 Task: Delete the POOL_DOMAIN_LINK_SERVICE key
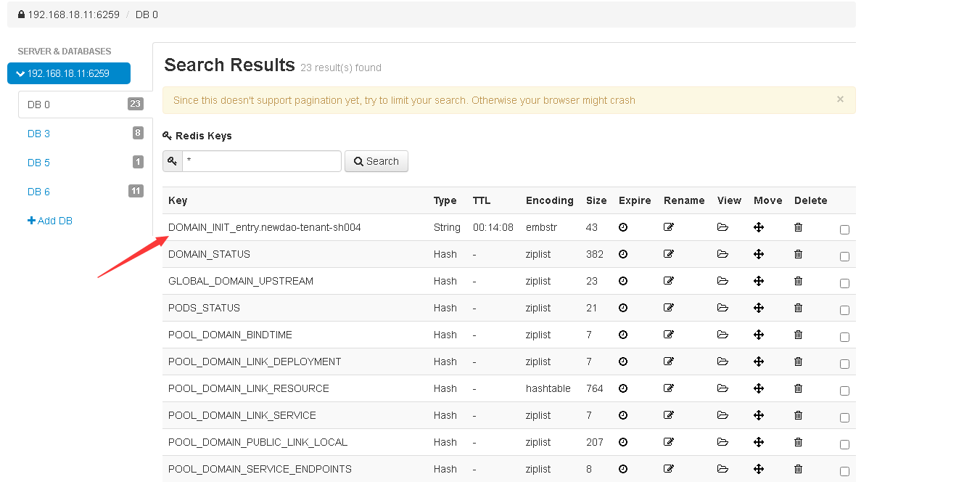tap(799, 415)
